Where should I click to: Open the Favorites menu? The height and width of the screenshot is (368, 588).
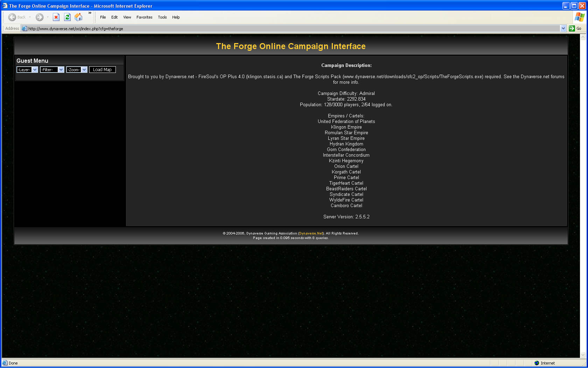144,17
